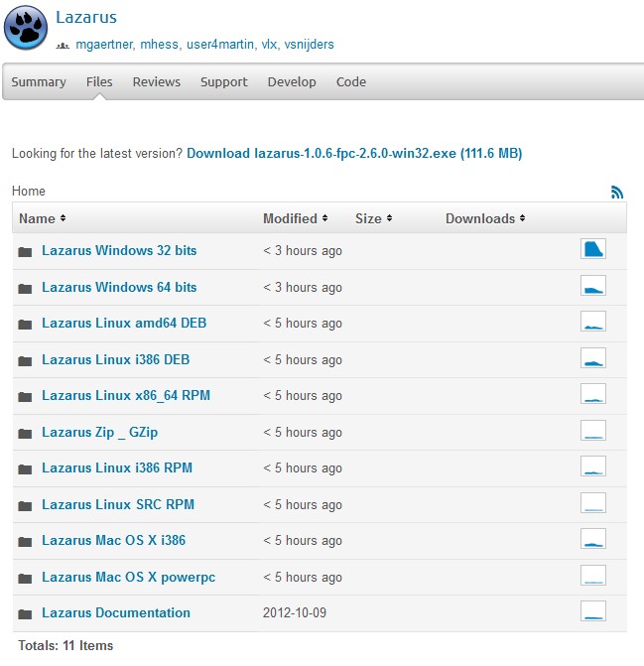644x666 pixels.
Task: Open download stats chart for Linux amd64 DEB
Action: click(593, 322)
